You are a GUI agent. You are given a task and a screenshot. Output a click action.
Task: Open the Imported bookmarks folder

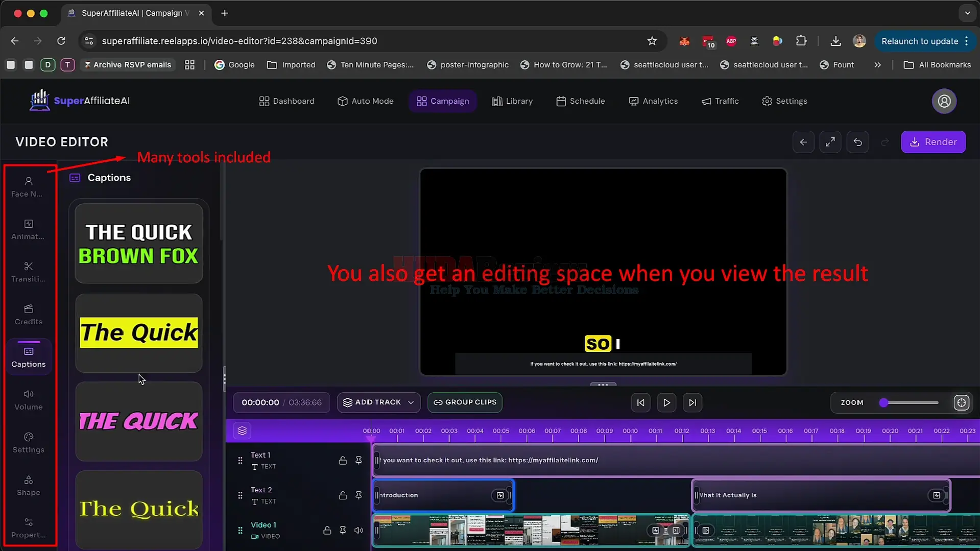click(x=291, y=65)
